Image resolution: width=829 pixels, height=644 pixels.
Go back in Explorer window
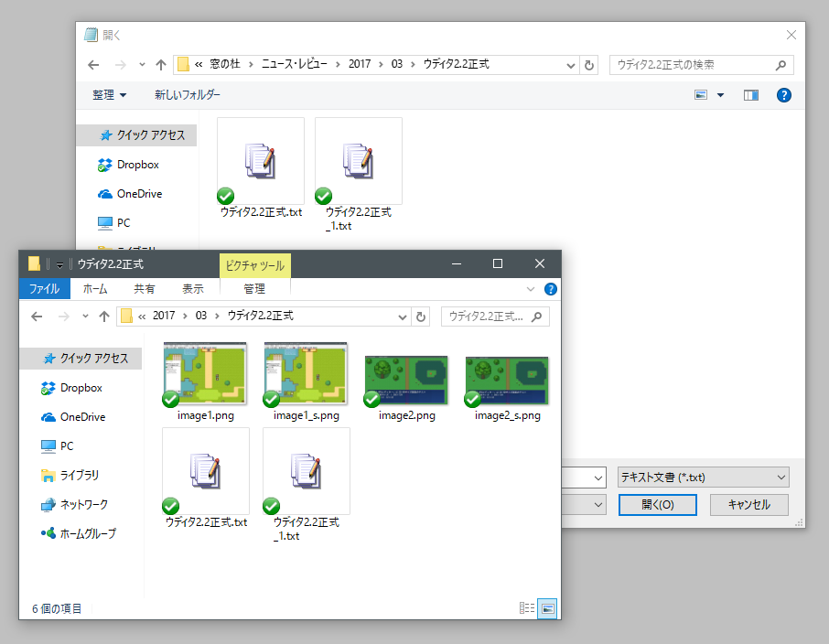pos(37,317)
